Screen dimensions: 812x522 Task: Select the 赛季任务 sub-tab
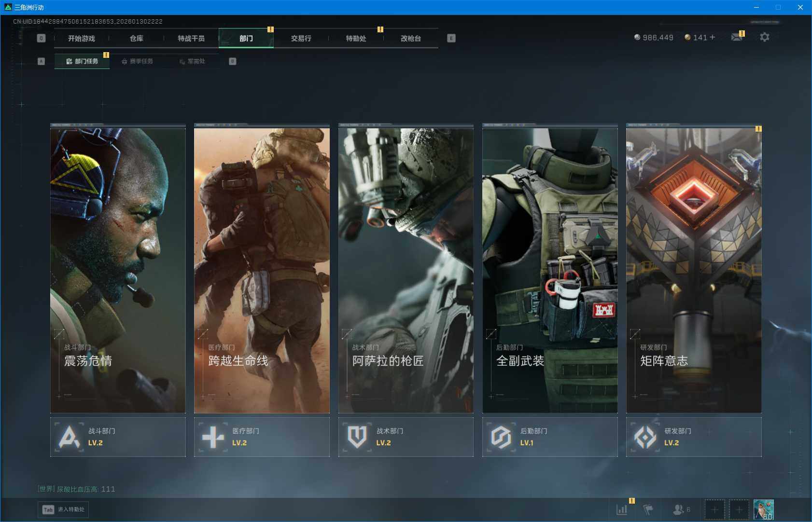[x=138, y=61]
